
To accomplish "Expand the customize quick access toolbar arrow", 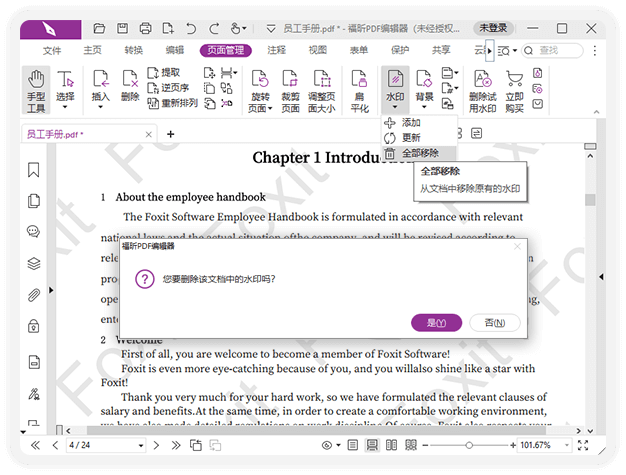I will coord(271,28).
